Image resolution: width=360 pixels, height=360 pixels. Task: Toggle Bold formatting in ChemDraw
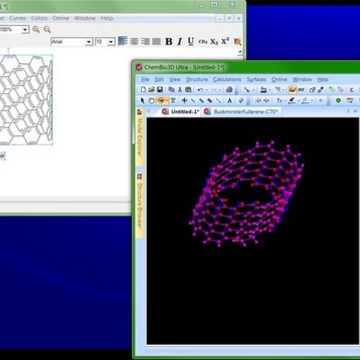point(169,42)
